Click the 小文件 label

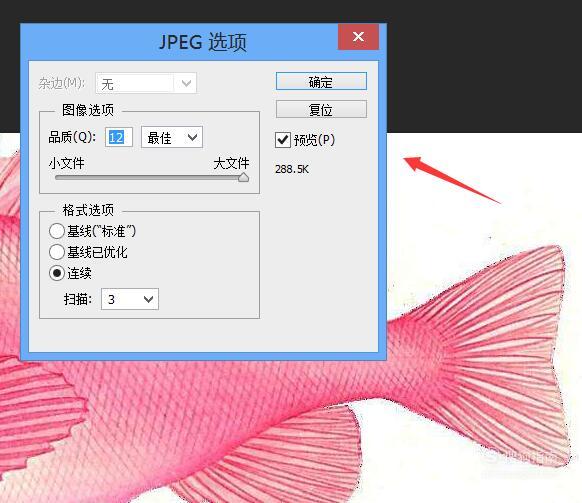pyautogui.click(x=67, y=163)
